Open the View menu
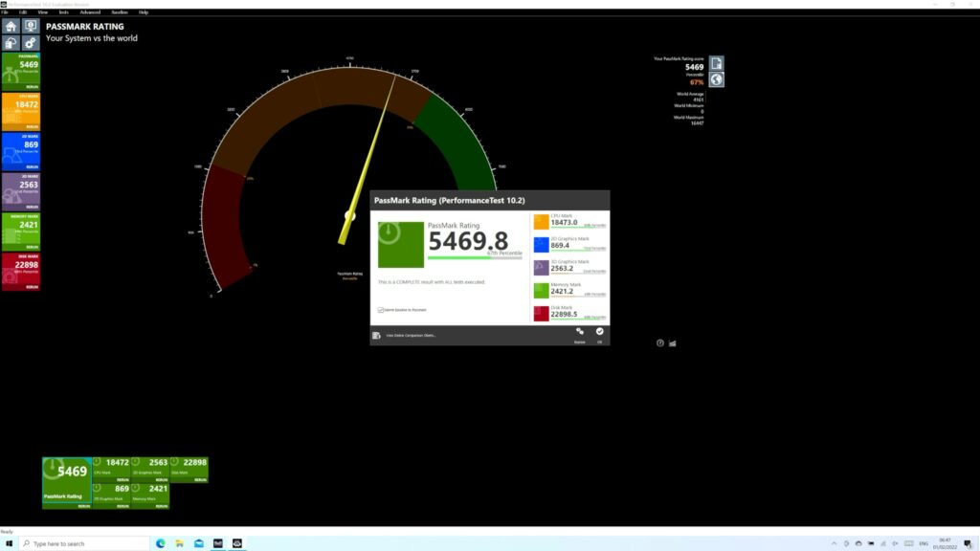The image size is (980, 551). tap(42, 11)
